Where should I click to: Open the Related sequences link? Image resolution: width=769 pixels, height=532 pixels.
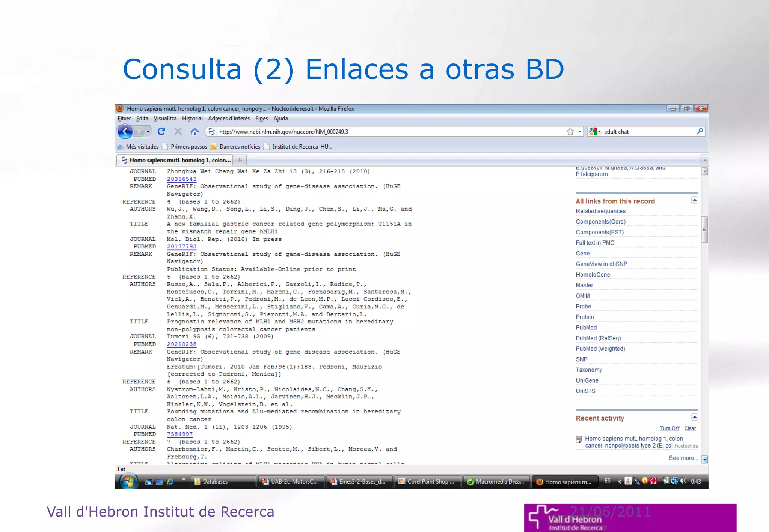[x=601, y=211]
